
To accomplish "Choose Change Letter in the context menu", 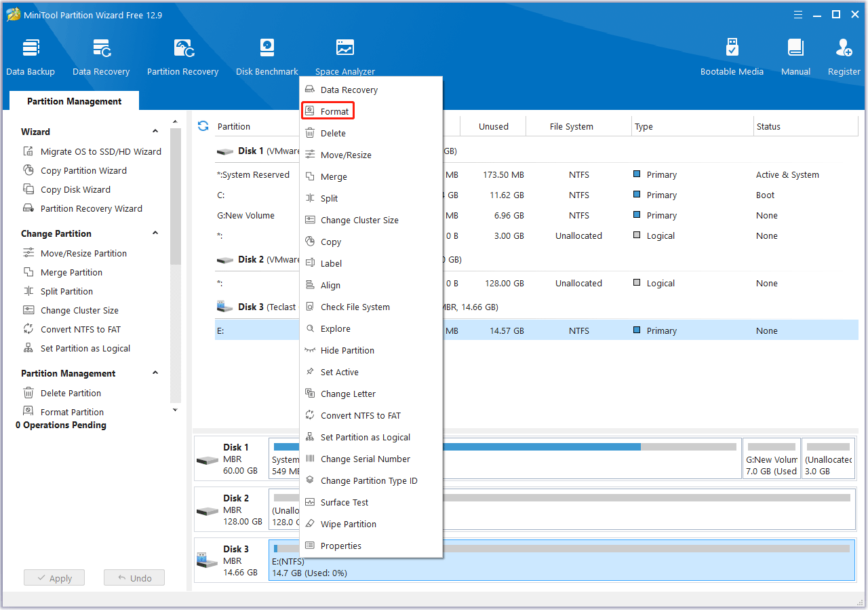I will [348, 394].
